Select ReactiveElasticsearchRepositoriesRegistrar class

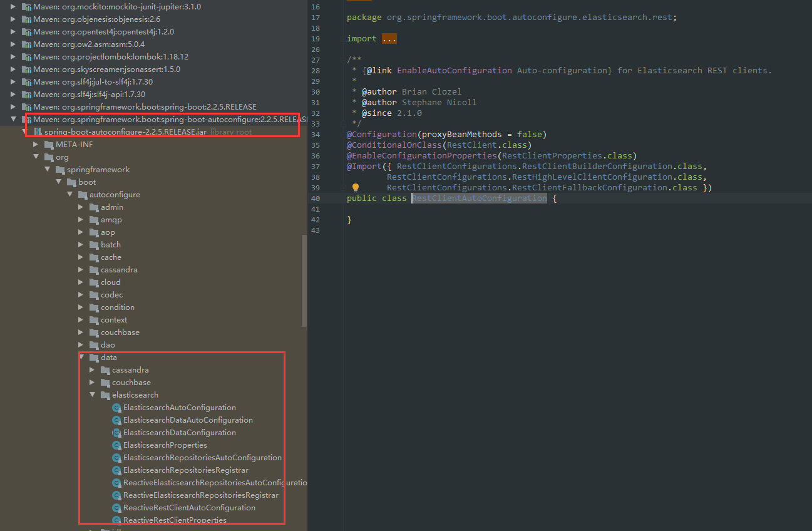click(x=200, y=495)
